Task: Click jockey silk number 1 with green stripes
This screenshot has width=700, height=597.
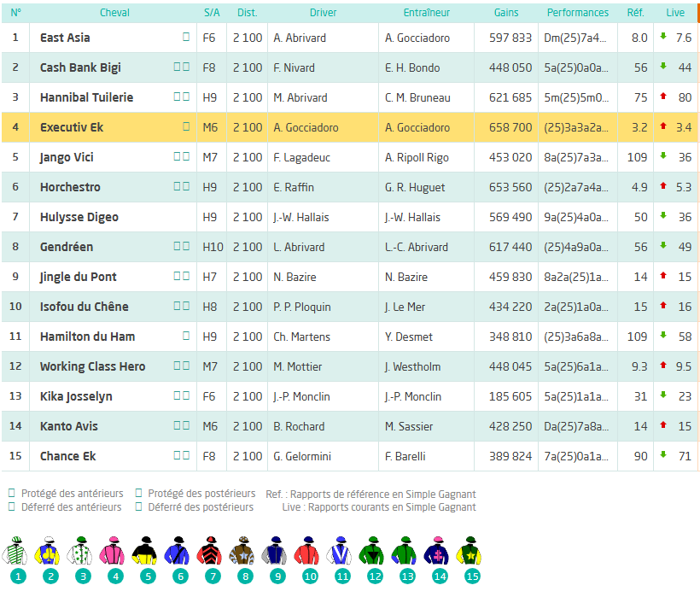Action: 19,553
